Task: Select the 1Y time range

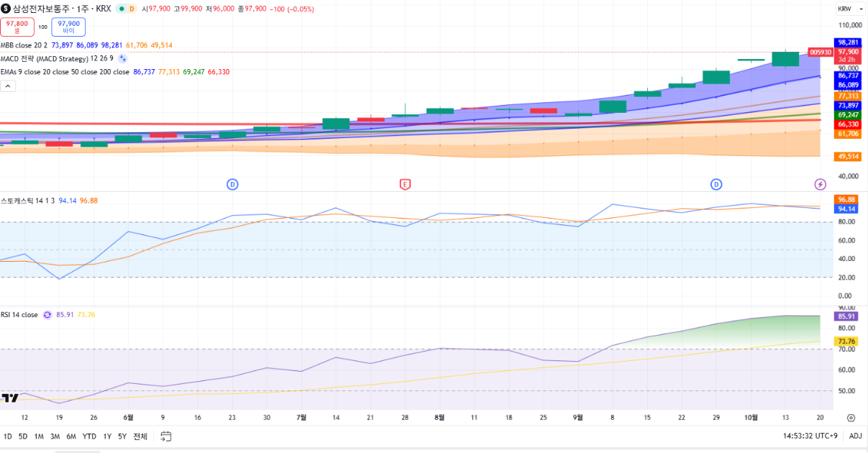Action: [107, 436]
